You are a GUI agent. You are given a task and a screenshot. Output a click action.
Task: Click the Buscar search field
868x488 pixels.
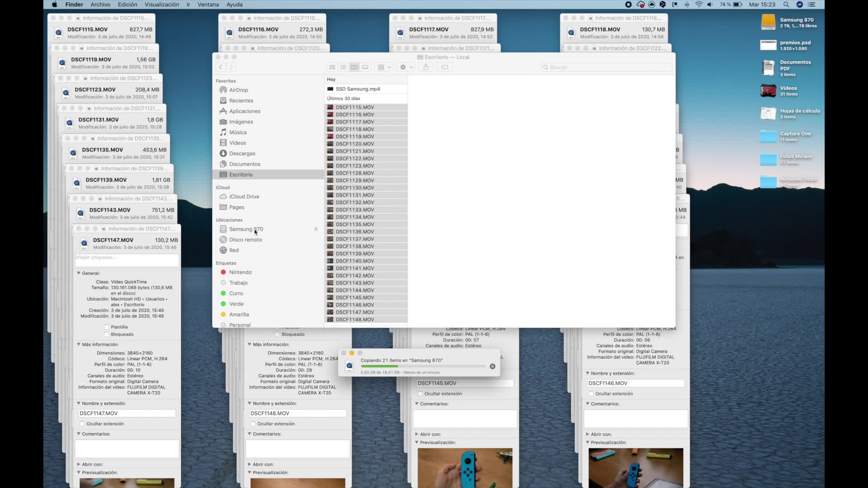pyautogui.click(x=606, y=67)
